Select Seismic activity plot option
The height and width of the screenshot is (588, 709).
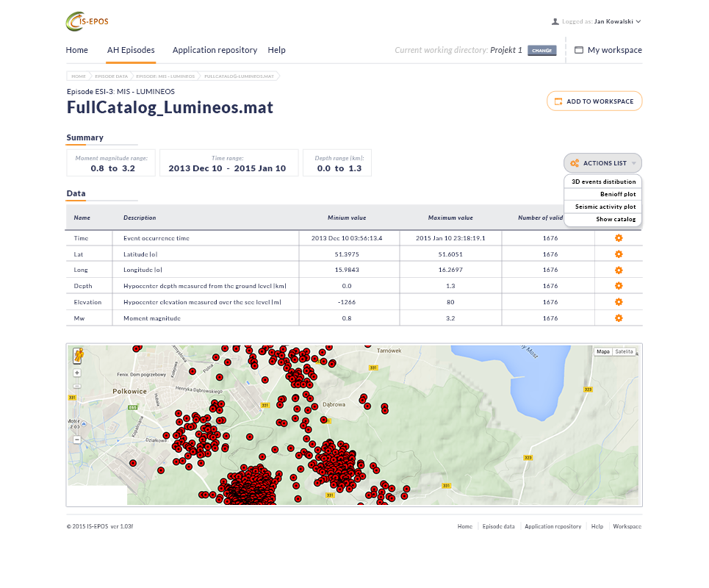[605, 207]
